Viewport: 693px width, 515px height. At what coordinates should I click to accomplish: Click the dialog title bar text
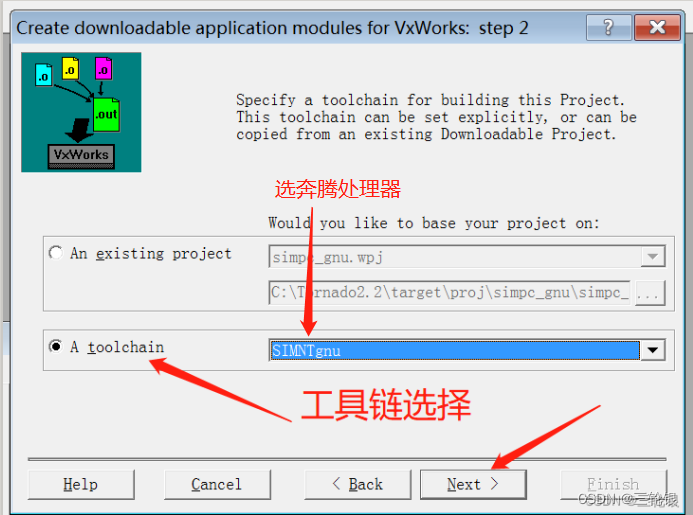[272, 28]
